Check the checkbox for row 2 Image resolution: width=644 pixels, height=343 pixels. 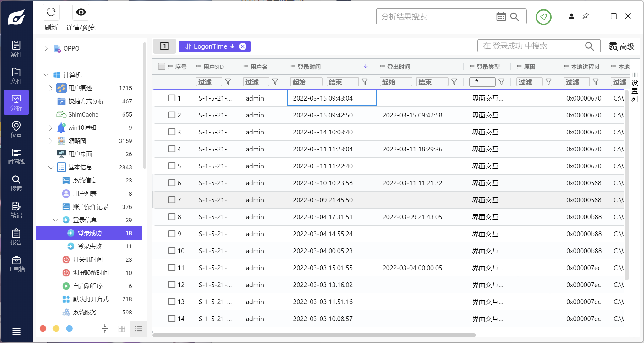coord(172,115)
